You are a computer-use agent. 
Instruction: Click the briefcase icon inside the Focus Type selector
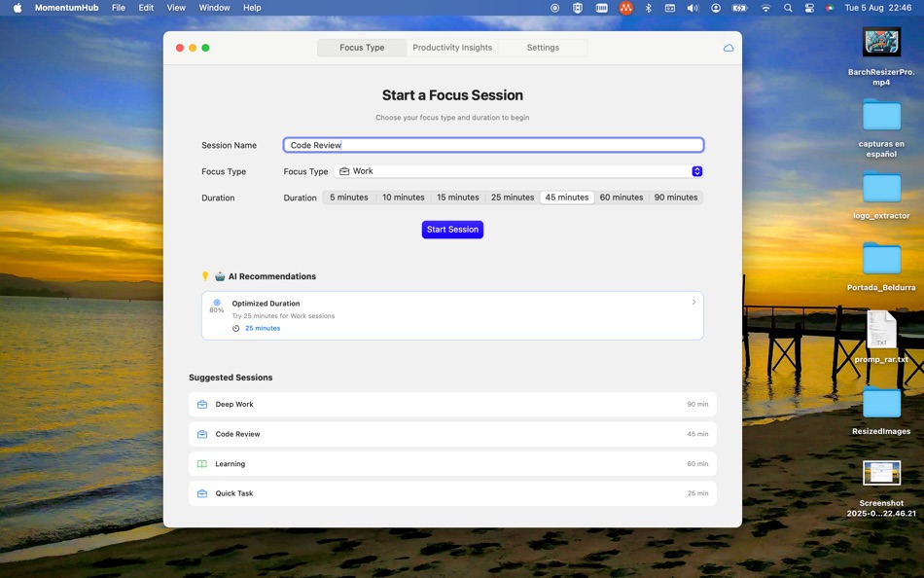click(343, 170)
